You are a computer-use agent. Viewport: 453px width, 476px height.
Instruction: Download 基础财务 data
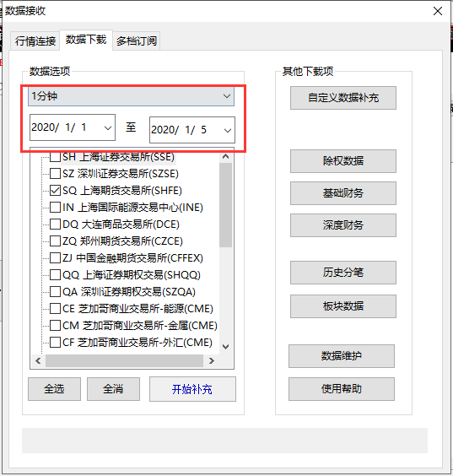(343, 193)
